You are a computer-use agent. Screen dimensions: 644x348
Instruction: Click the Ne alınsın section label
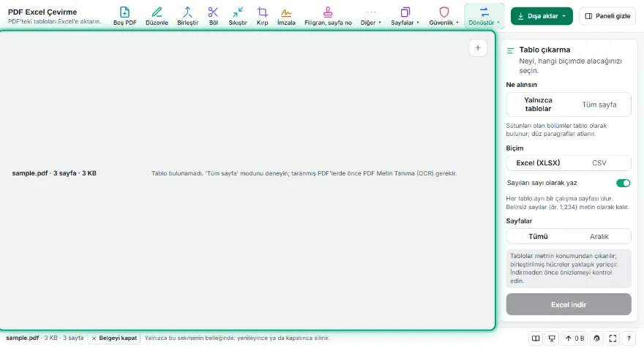(x=521, y=85)
